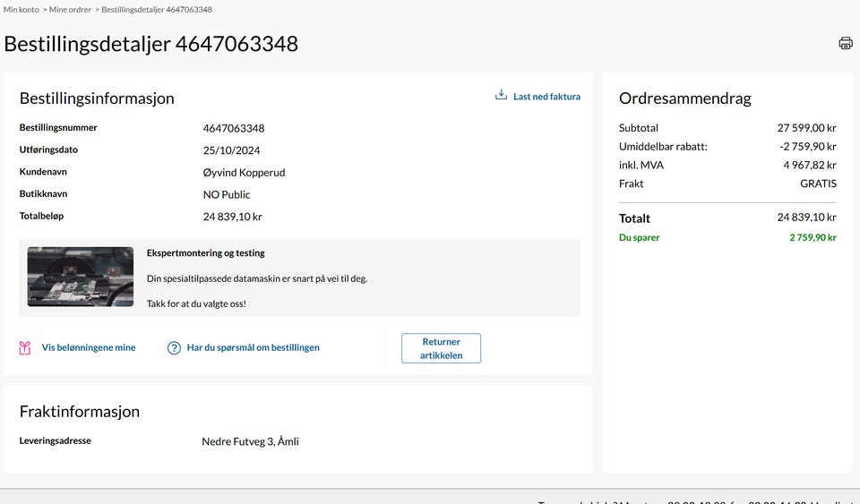Click the Ekspertmontering og testing title
860x504 pixels.
pyautogui.click(x=206, y=253)
